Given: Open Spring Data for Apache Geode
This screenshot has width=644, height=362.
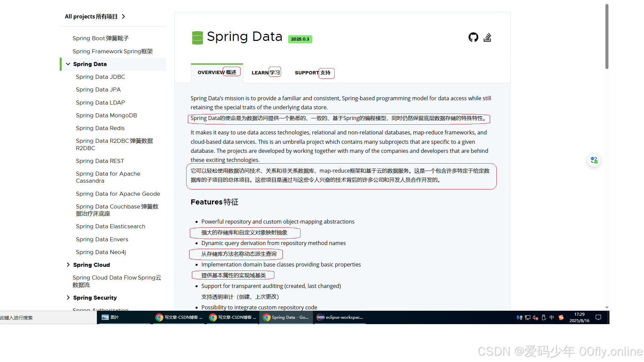Looking at the screenshot, I should coord(118,194).
